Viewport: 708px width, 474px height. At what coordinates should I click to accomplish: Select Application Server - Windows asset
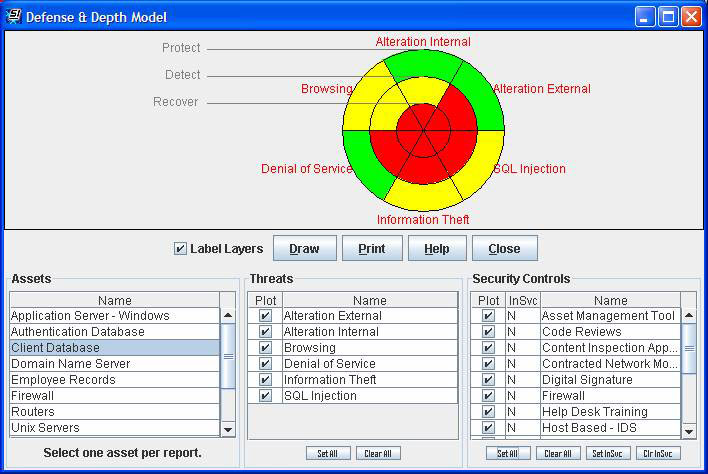pos(115,316)
